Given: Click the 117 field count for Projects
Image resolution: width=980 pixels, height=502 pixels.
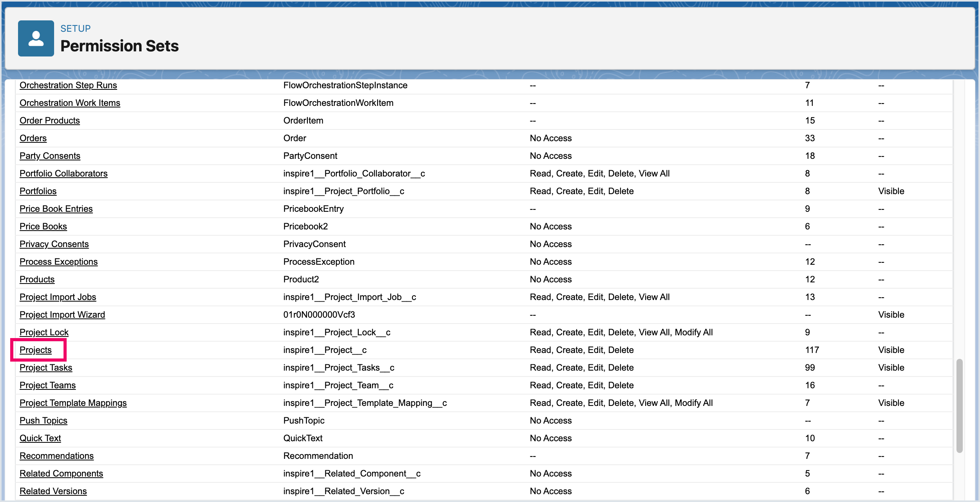Looking at the screenshot, I should coord(812,350).
